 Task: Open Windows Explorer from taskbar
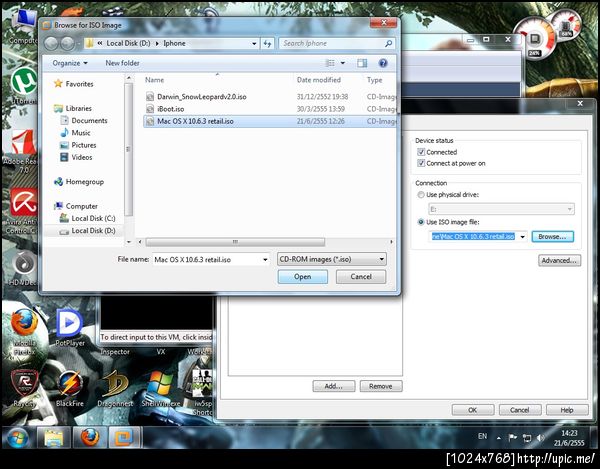[54, 438]
